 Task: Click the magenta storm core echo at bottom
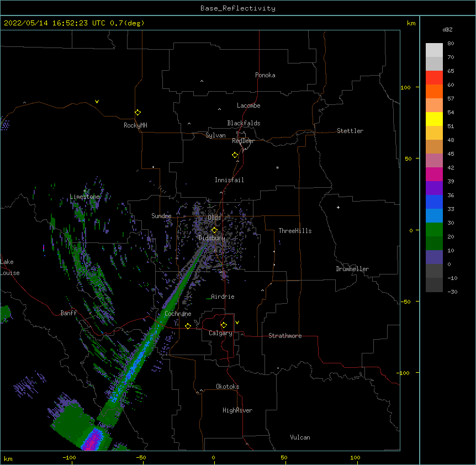[93, 440]
